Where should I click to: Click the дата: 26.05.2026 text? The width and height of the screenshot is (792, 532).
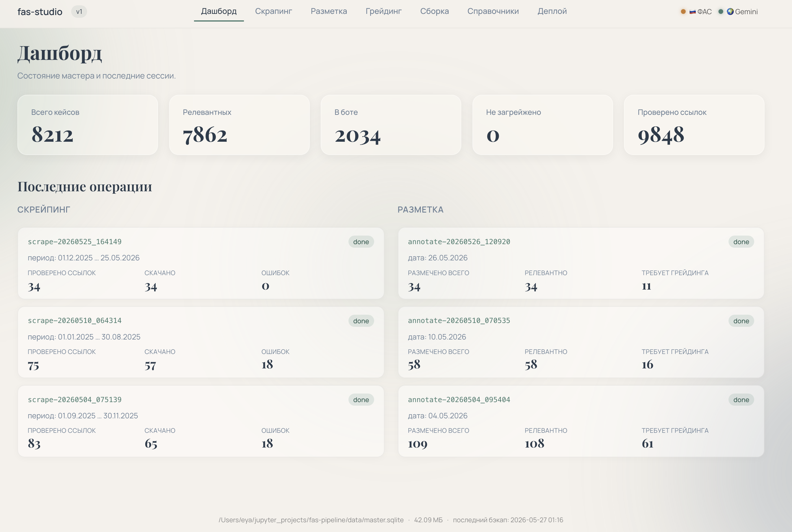pos(438,258)
